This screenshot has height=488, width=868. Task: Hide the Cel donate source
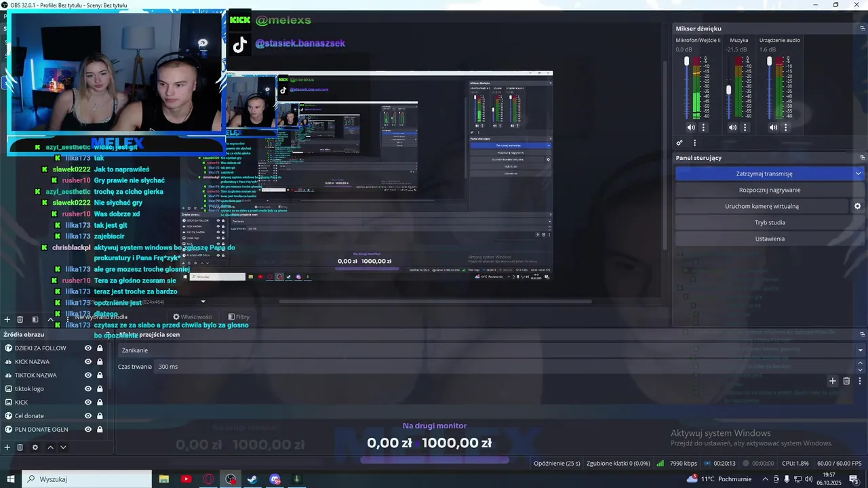coord(87,416)
